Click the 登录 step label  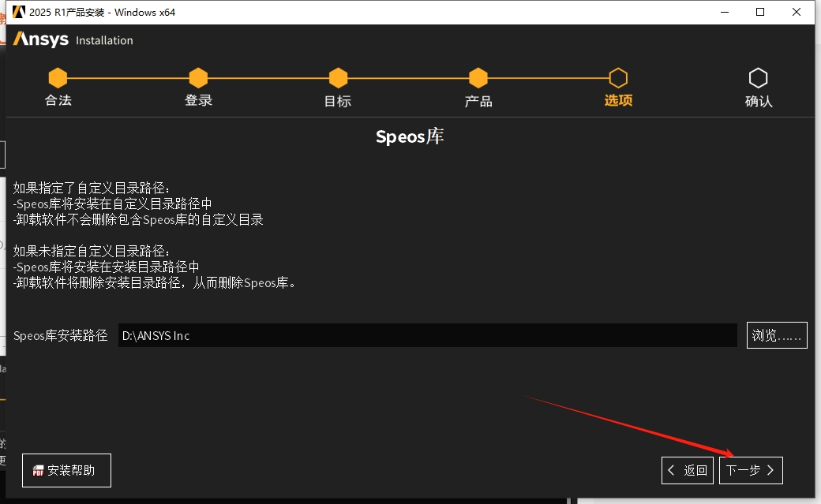[198, 100]
